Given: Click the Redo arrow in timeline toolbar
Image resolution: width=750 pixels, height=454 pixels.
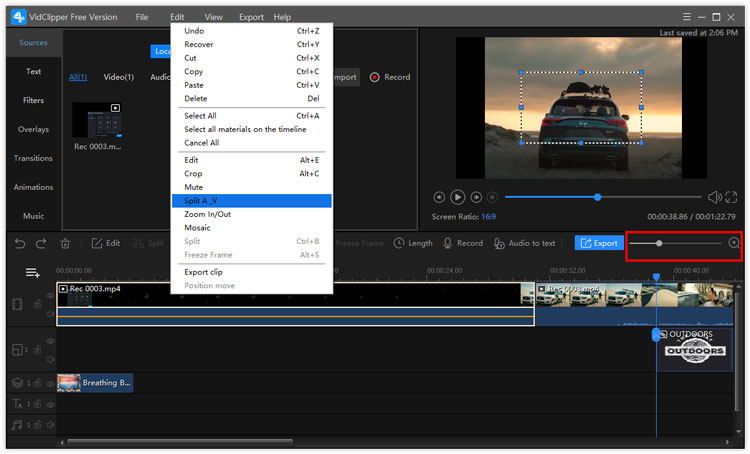Looking at the screenshot, I should pos(41,244).
